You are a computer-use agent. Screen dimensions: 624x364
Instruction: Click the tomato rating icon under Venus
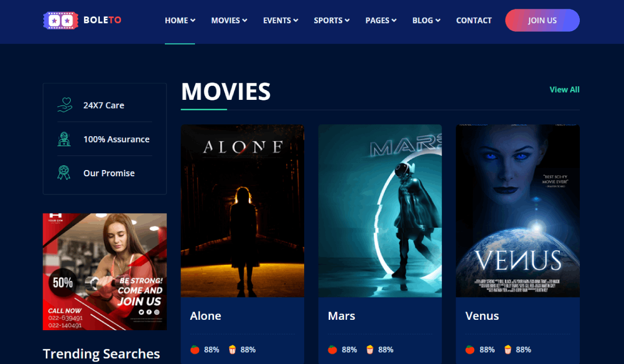470,349
